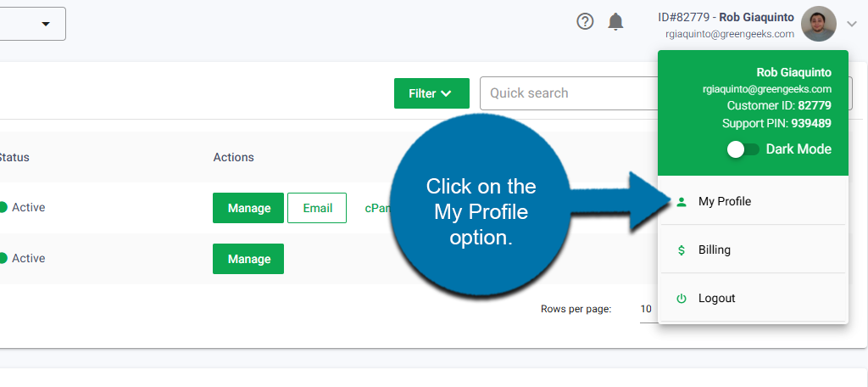
Task: Click the user avatar photo
Action: [x=818, y=24]
